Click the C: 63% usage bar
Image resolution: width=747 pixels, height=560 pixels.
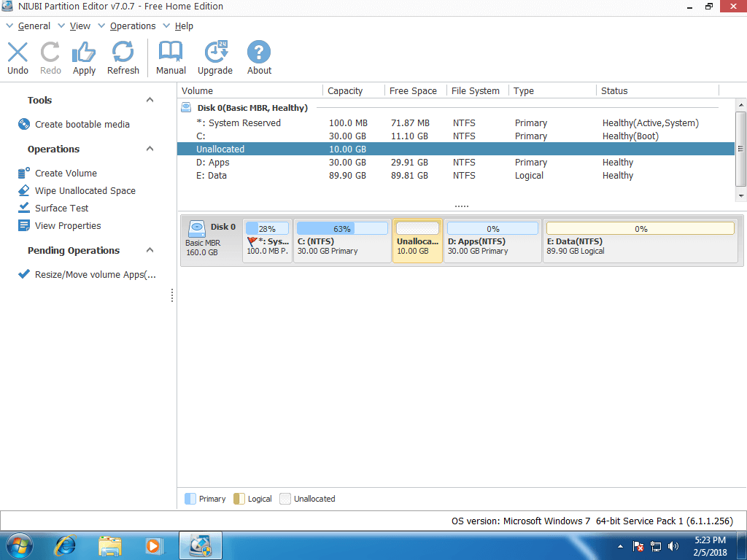342,228
